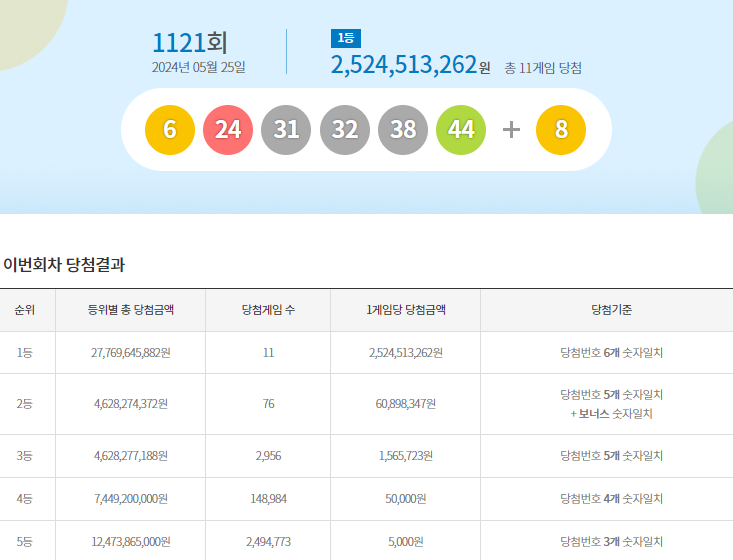733x560 pixels.
Task: Click the gray lottery ball number 32
Action: pyautogui.click(x=345, y=129)
